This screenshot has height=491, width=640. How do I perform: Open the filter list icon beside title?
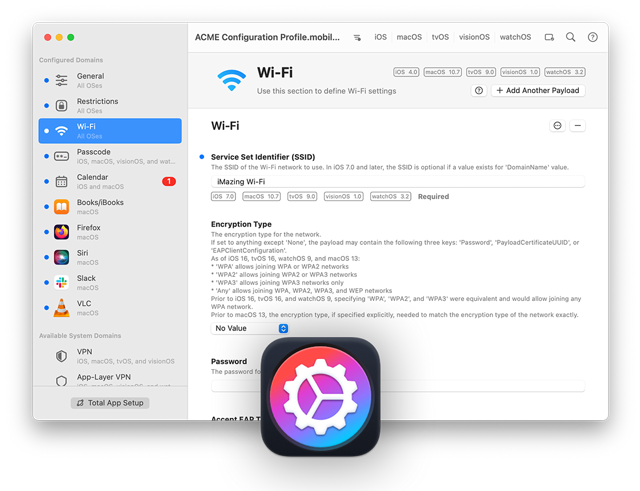(357, 38)
